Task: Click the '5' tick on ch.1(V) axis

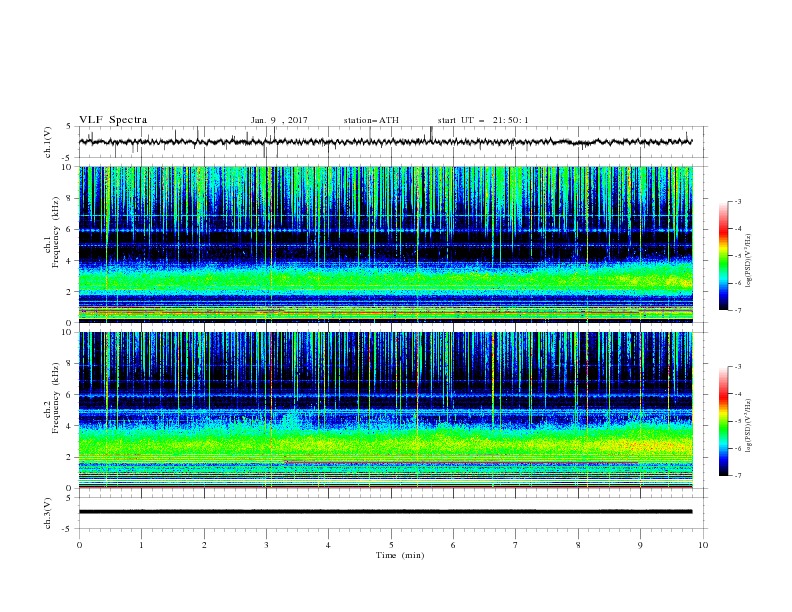Action: click(x=69, y=127)
